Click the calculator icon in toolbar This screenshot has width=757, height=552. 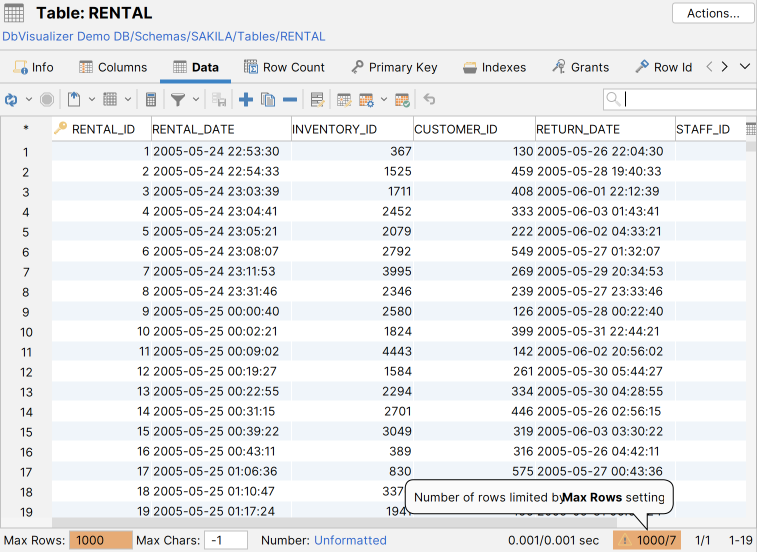coord(151,100)
